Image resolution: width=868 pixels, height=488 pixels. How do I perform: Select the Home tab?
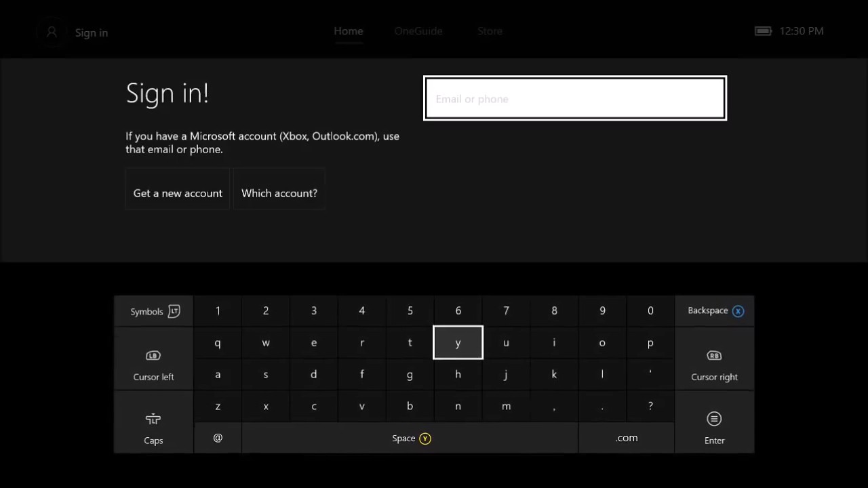[x=348, y=30]
